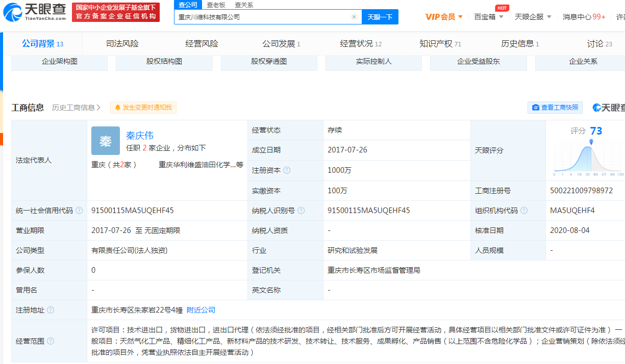This screenshot has height=364, width=625.
Task: Click 查看工商快照 button
Action: (555, 108)
